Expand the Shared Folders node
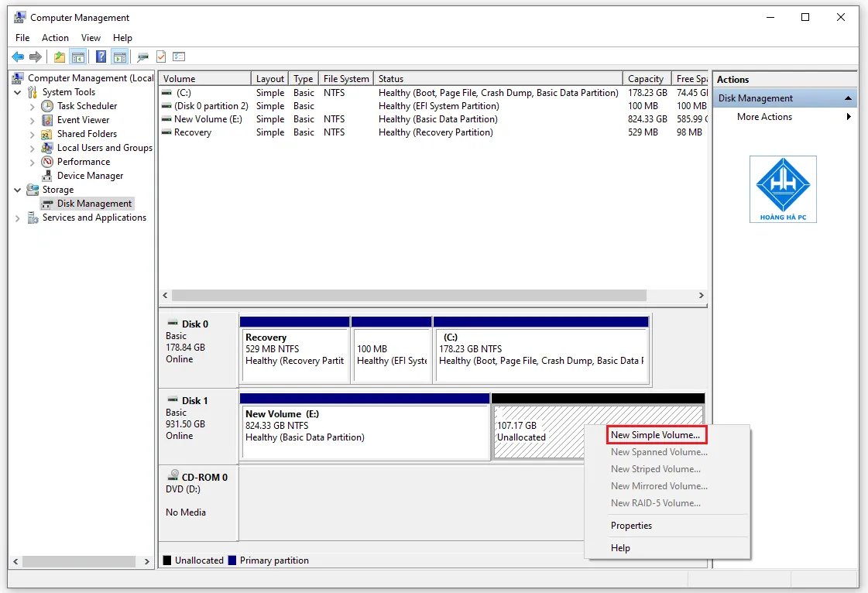 (x=32, y=134)
